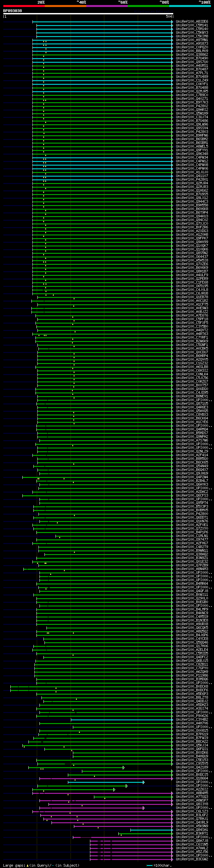Screen dimensions: 214x868
Task: Choose hit UniRef100_A7PL71
Action: (192, 73)
